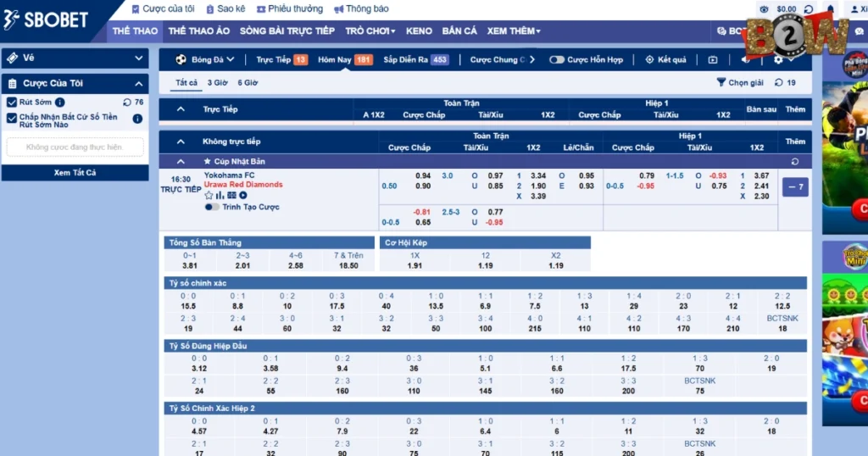Image resolution: width=868 pixels, height=456 pixels.
Task: Collapse the Cược Của Tôi panel
Action: [x=138, y=84]
